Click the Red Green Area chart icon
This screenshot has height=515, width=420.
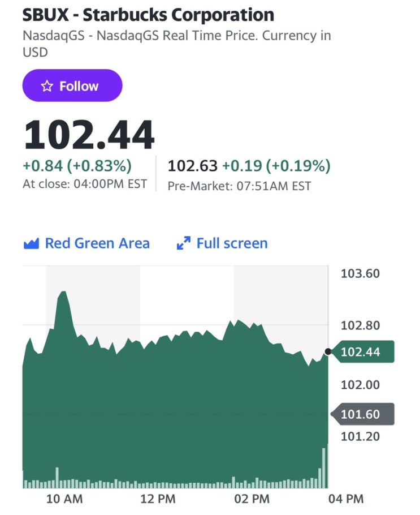31,243
